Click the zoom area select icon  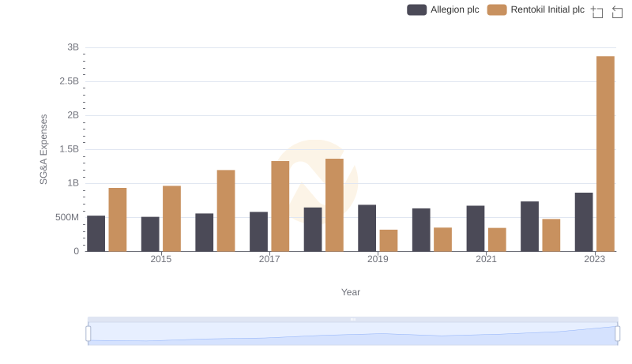(597, 12)
